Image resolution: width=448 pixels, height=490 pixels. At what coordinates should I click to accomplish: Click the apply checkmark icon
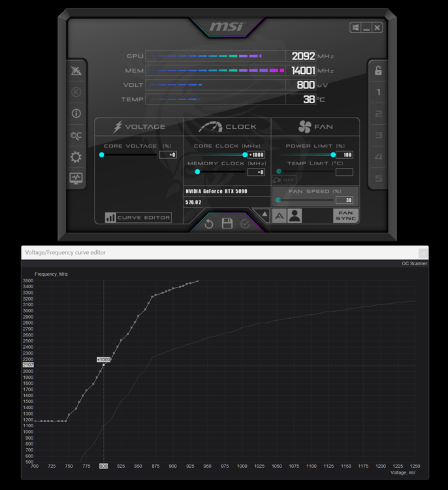[x=245, y=223]
